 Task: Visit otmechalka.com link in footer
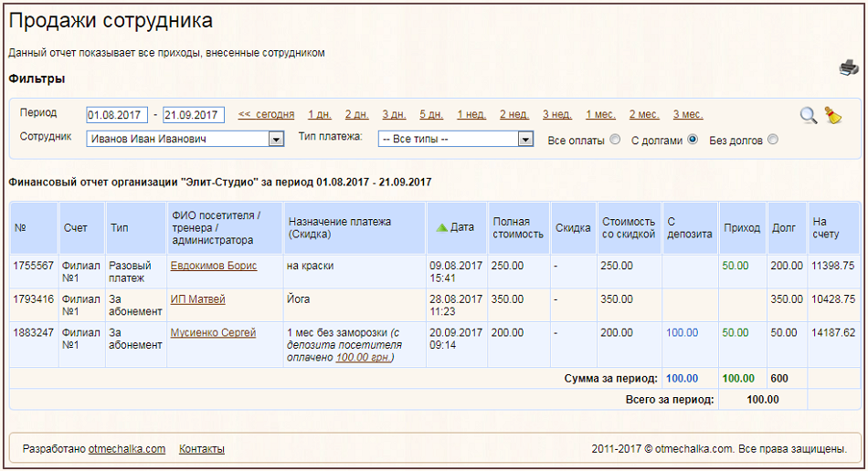click(x=127, y=449)
